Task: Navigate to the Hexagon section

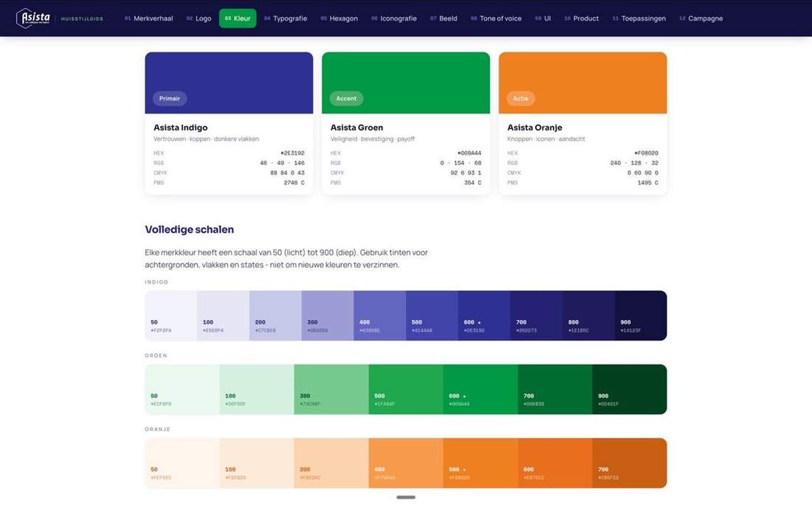Action: pyautogui.click(x=340, y=18)
